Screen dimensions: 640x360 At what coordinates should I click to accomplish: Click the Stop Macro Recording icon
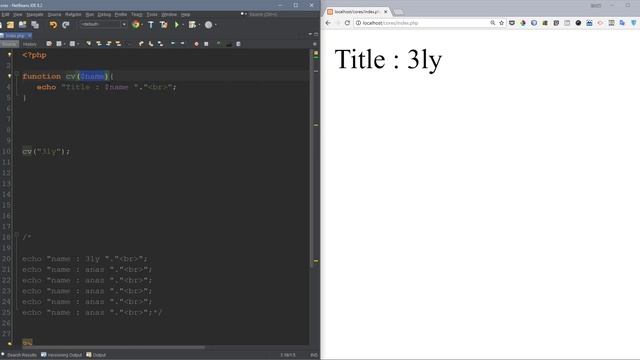(x=206, y=44)
